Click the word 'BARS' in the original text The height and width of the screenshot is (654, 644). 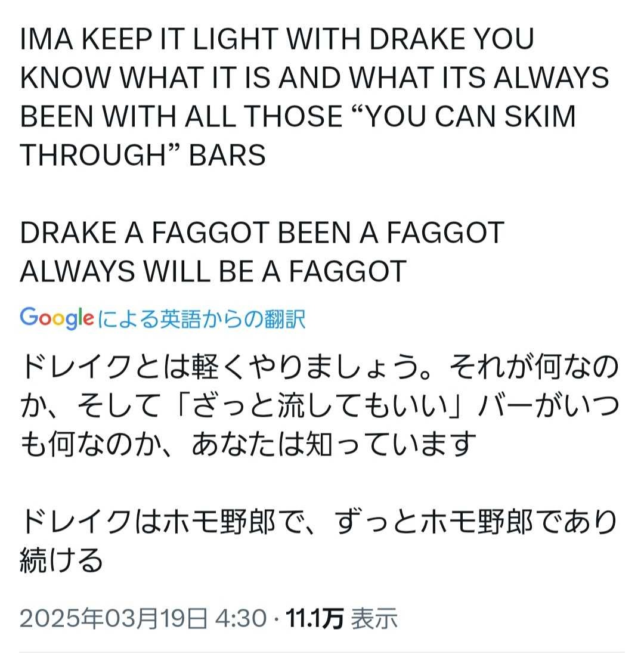[x=227, y=155]
